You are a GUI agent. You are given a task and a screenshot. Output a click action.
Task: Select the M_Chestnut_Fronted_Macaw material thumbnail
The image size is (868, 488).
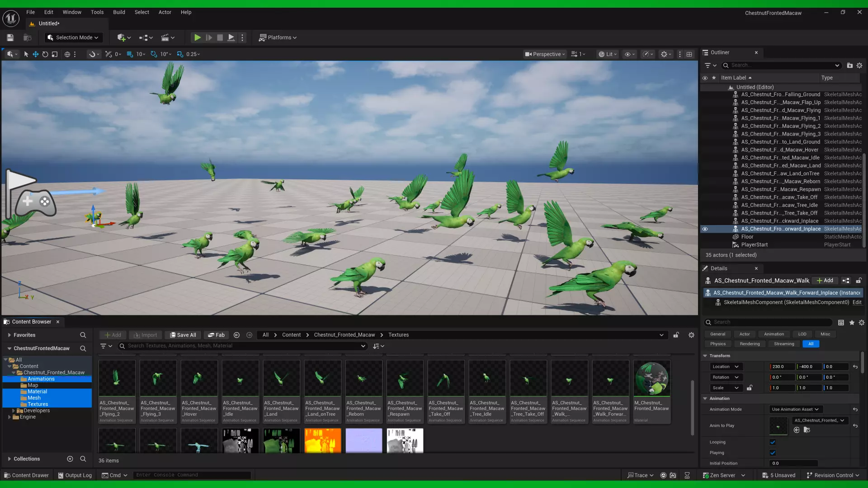[x=651, y=392]
